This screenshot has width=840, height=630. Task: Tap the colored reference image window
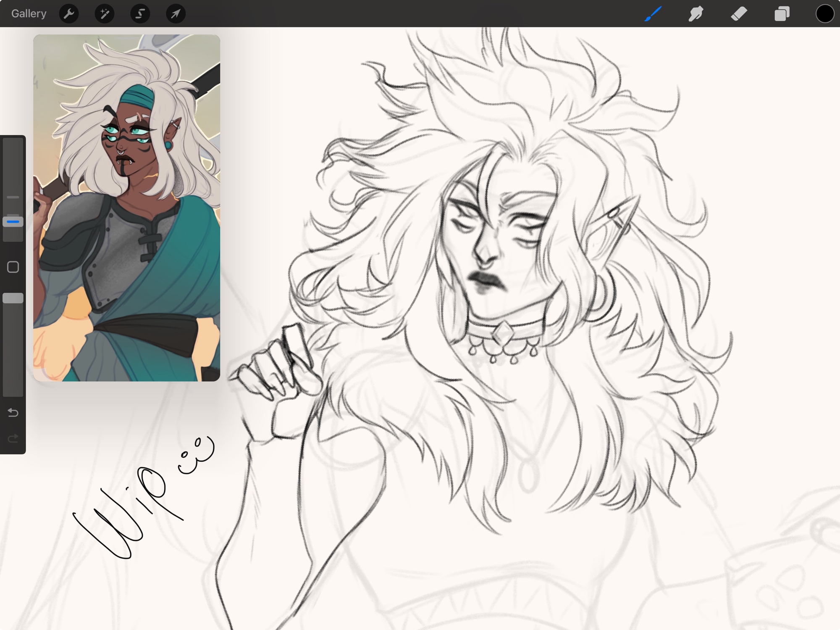(x=126, y=210)
